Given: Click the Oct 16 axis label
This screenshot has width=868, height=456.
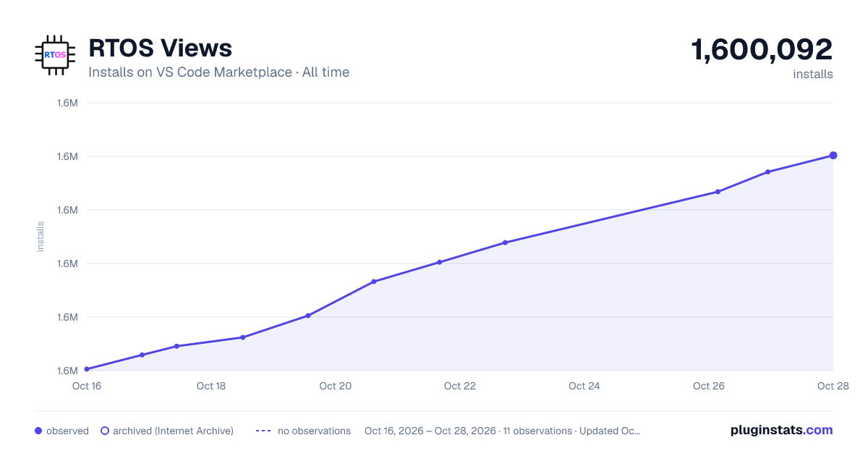Looking at the screenshot, I should (87, 386).
